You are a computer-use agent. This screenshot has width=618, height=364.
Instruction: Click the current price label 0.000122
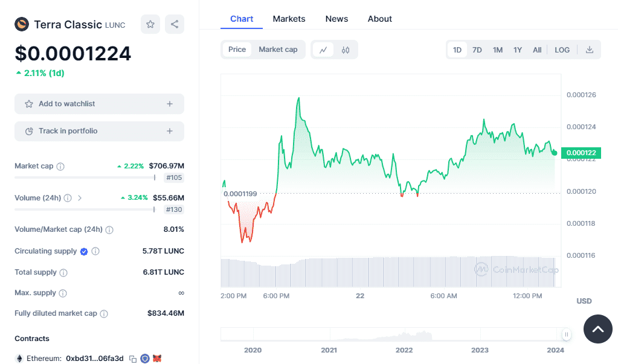coord(581,153)
